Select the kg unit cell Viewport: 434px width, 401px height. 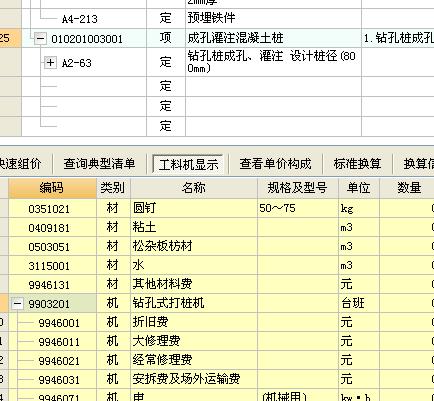pyautogui.click(x=359, y=208)
